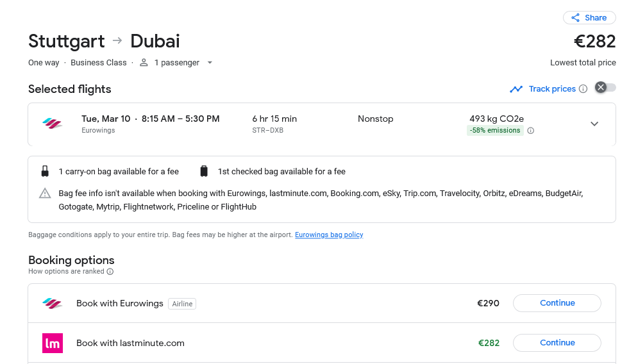Screen dimensions: 629x364
Task: Click the emissions info icon
Action: [x=531, y=131]
